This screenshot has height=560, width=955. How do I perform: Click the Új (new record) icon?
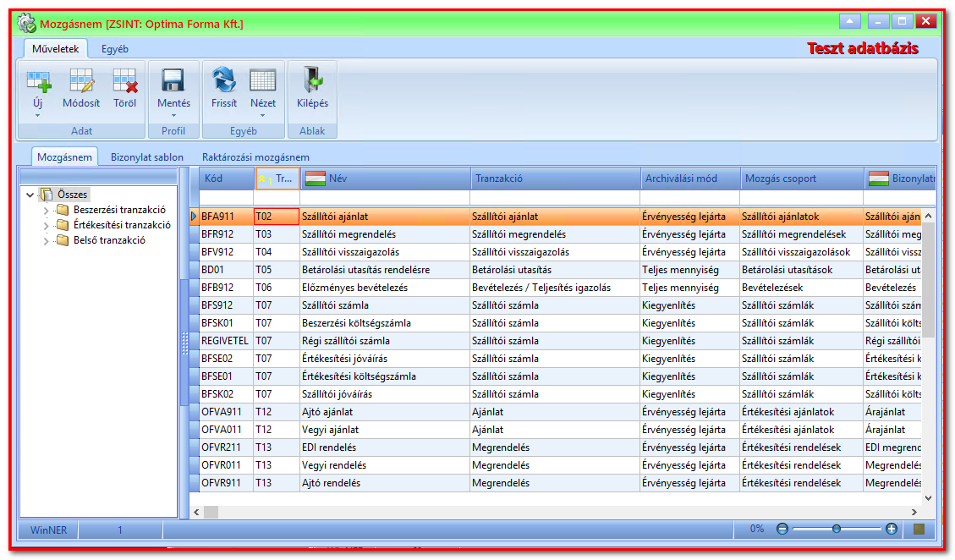tap(38, 80)
